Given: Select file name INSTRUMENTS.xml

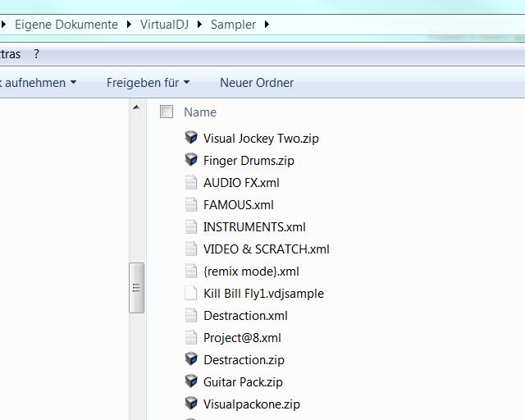Looking at the screenshot, I should pos(254,226).
